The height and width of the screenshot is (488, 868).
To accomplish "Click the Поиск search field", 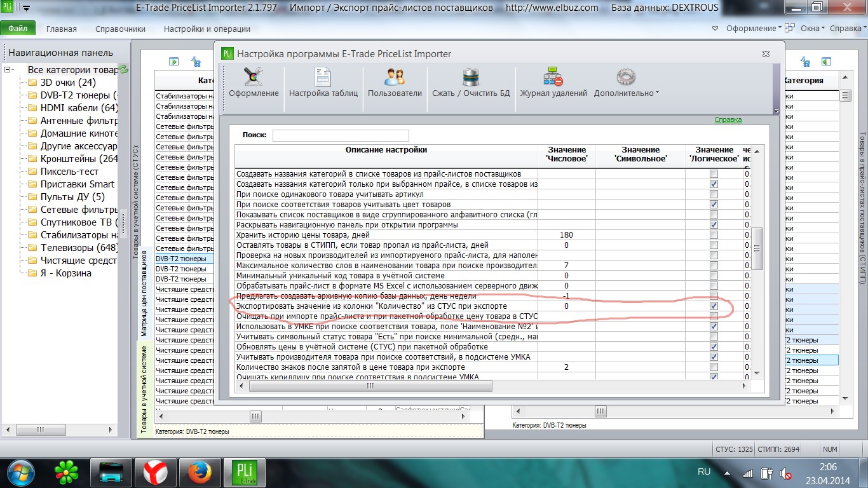I will coord(341,135).
